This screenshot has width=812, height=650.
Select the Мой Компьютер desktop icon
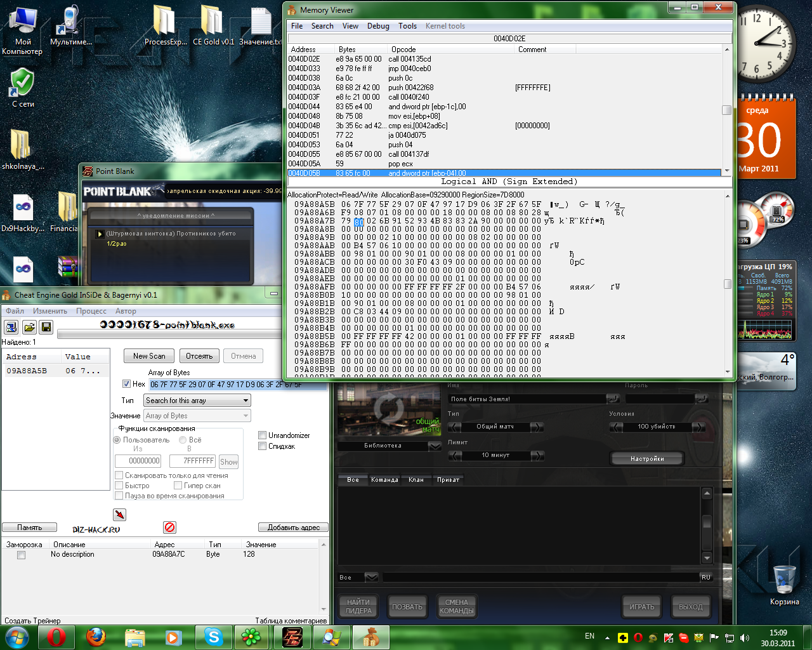click(x=22, y=30)
